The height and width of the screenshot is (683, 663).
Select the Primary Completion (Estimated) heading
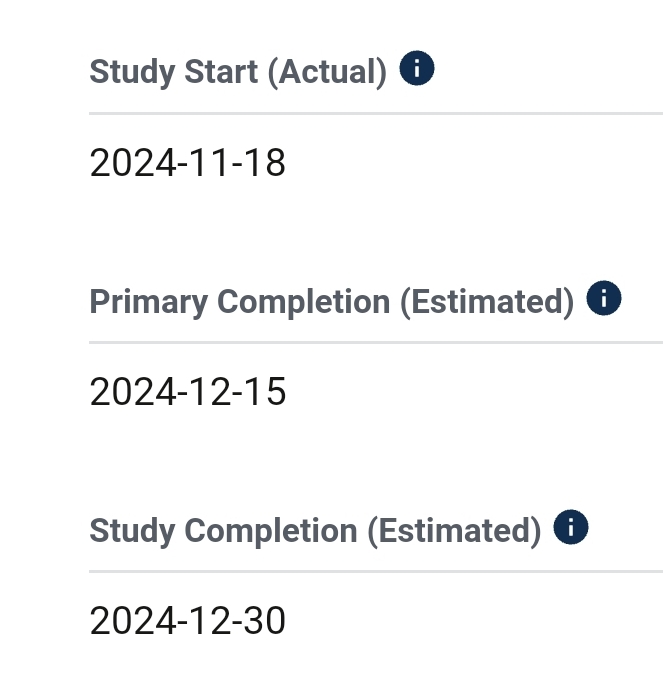pyautogui.click(x=332, y=301)
